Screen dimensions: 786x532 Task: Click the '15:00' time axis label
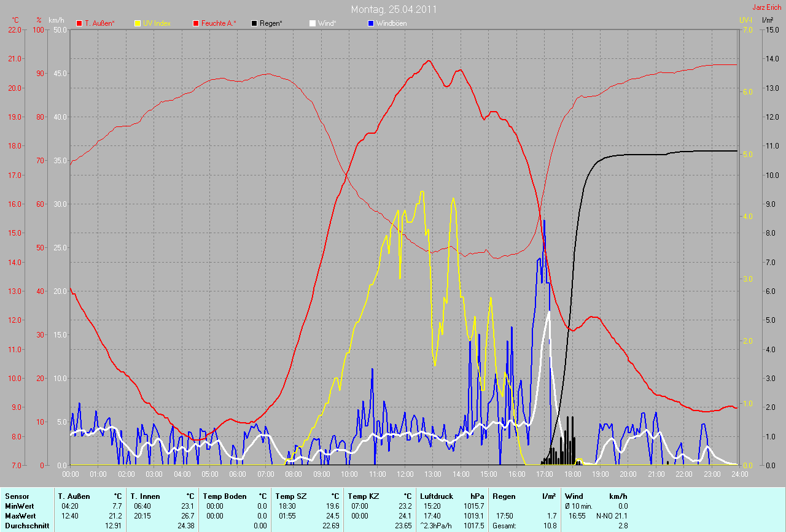coord(489,474)
